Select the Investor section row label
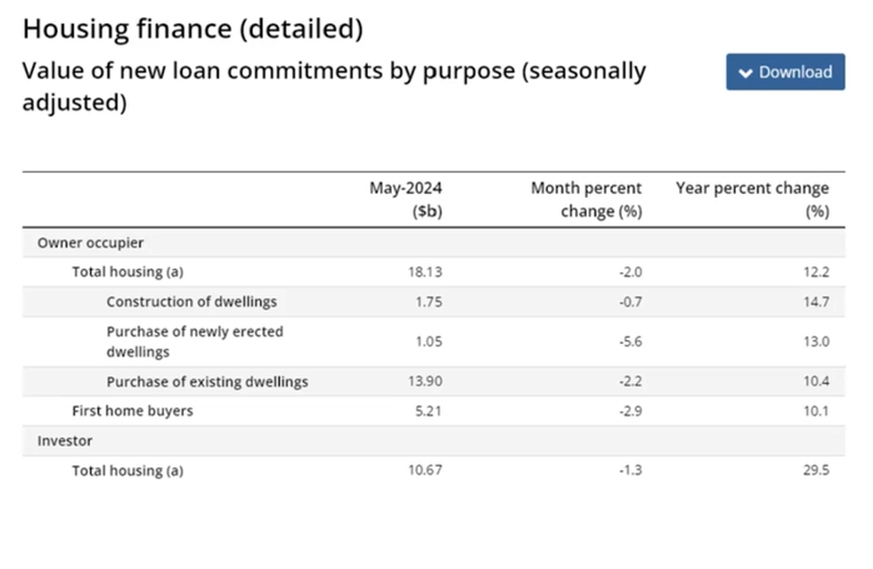873x569 pixels. (x=65, y=440)
